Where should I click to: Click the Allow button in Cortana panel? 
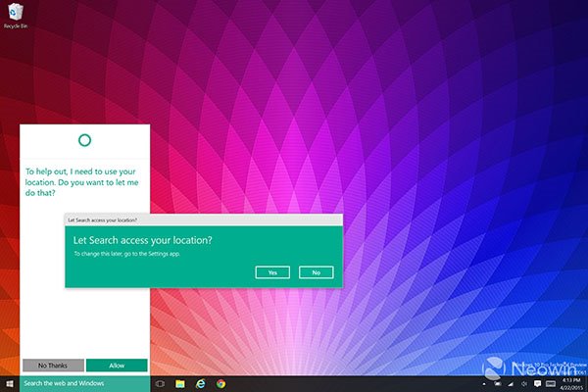coord(117,366)
